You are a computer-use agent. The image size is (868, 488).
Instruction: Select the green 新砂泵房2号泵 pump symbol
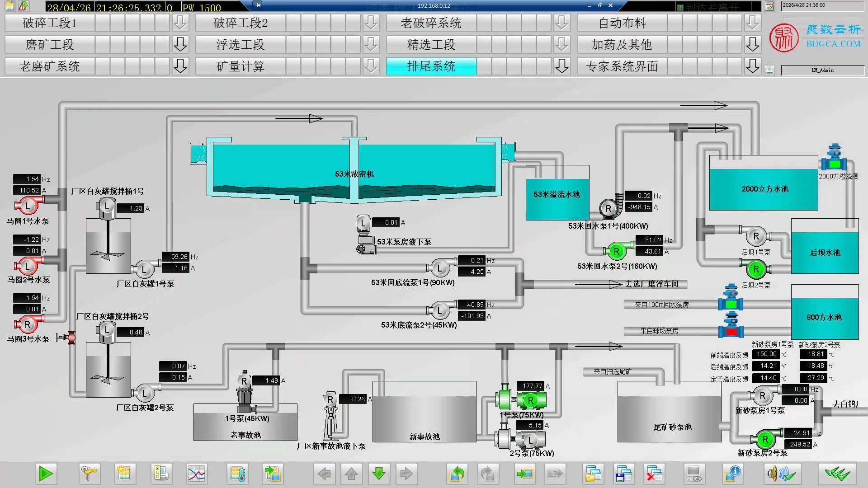pos(766,439)
